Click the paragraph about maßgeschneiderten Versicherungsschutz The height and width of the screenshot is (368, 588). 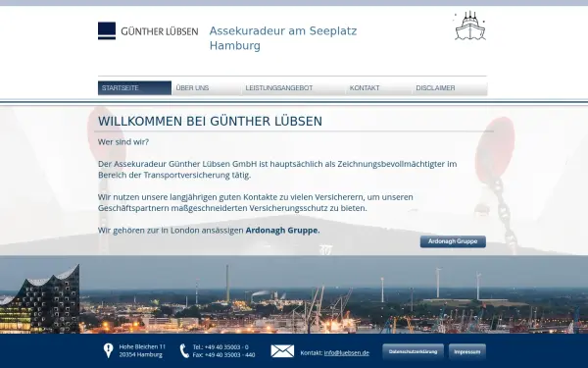(x=256, y=202)
